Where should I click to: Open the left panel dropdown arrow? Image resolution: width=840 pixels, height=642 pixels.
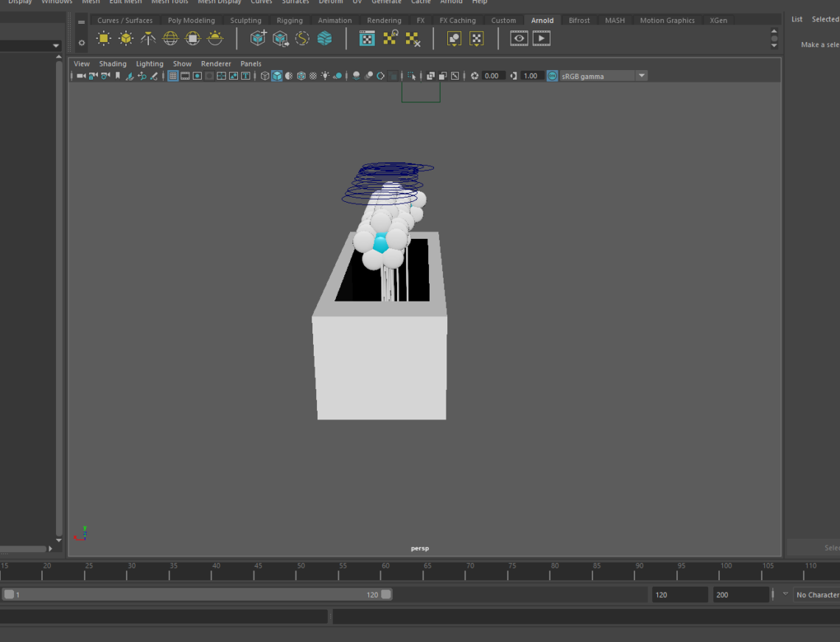tap(56, 46)
